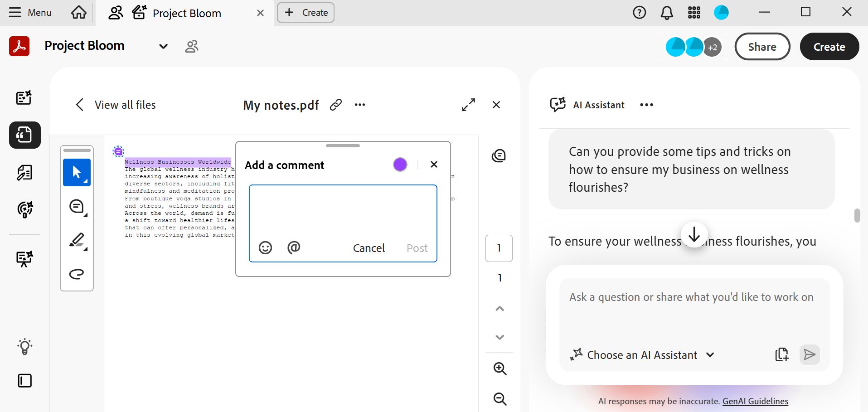Show the +2 additional collaborators
868x412 pixels.
click(713, 47)
